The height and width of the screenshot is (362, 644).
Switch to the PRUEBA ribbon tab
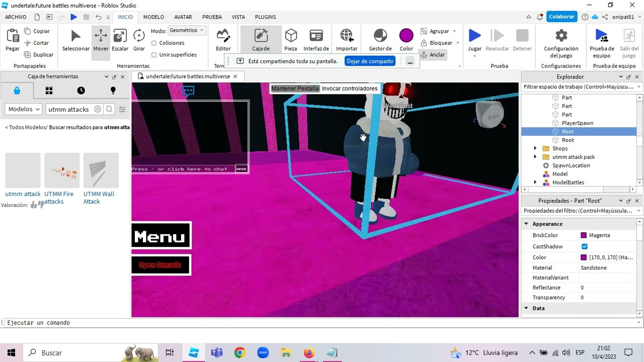(x=212, y=17)
